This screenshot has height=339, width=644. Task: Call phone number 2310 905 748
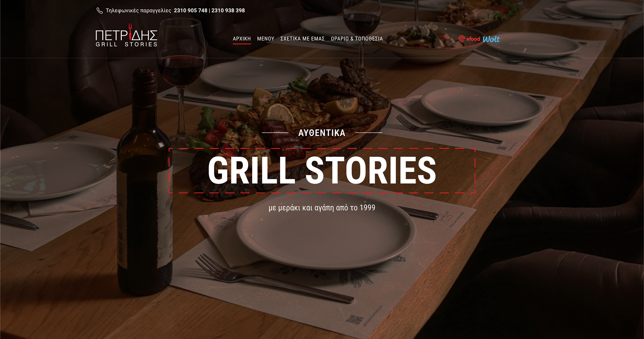tap(191, 10)
